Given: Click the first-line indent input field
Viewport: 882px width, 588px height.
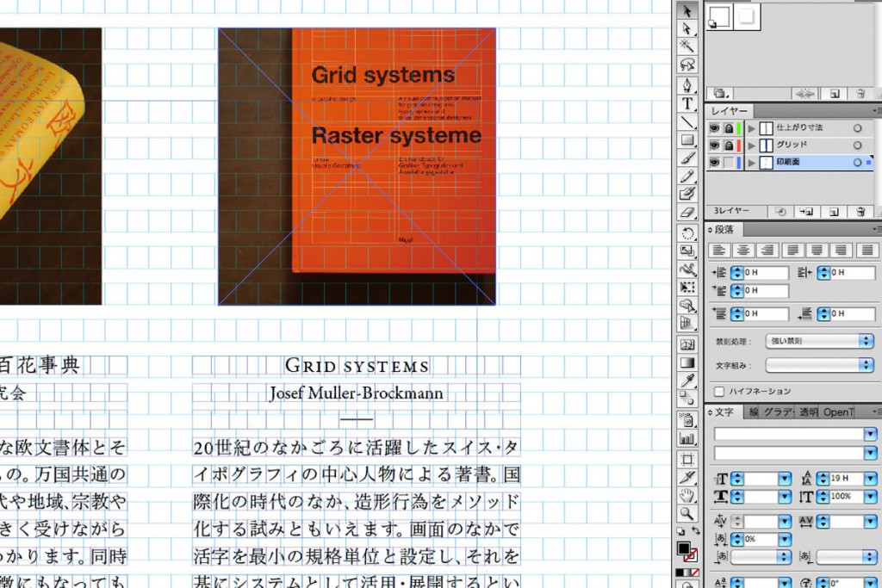Looking at the screenshot, I should pyautogui.click(x=766, y=291).
